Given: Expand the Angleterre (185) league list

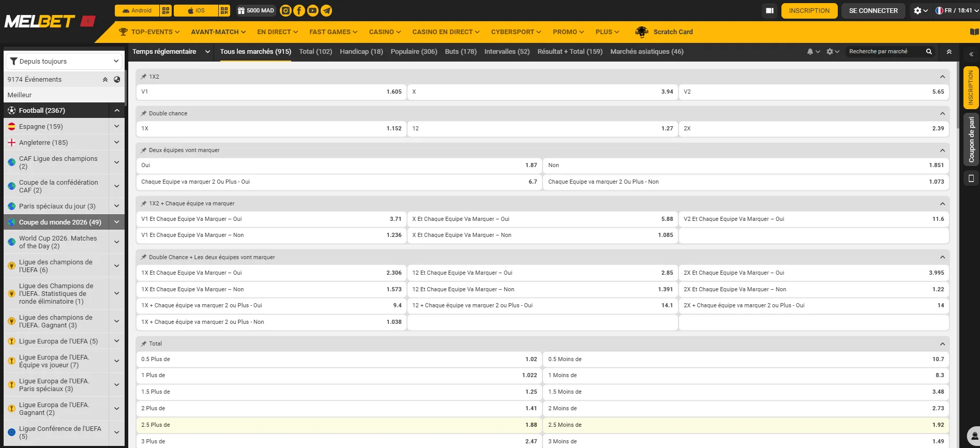Looking at the screenshot, I should pos(117,142).
